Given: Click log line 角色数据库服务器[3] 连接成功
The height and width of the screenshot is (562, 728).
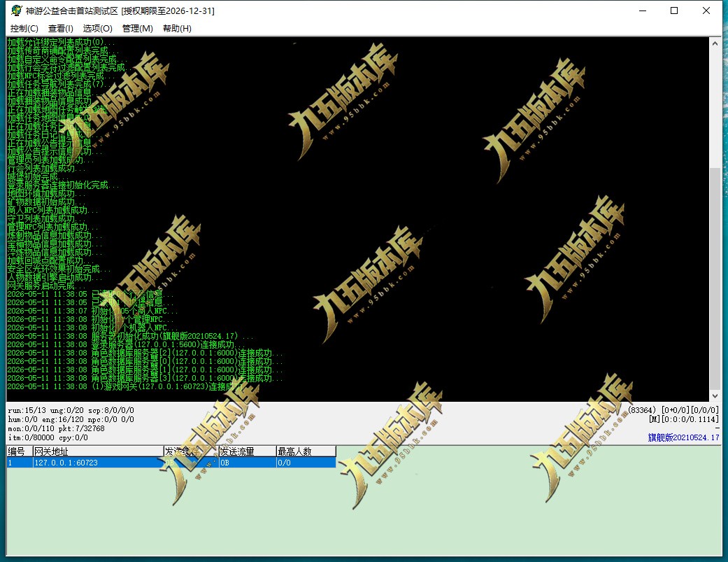Looking at the screenshot, I should [x=145, y=378].
